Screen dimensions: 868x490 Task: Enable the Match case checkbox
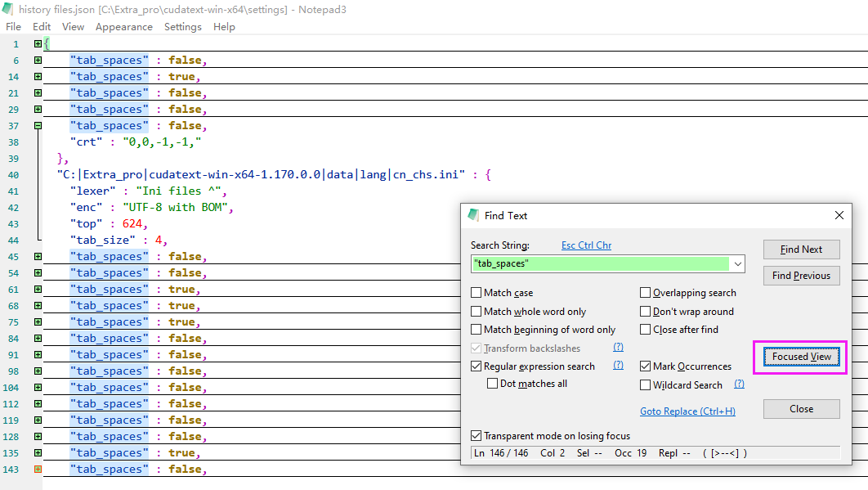[x=477, y=293]
